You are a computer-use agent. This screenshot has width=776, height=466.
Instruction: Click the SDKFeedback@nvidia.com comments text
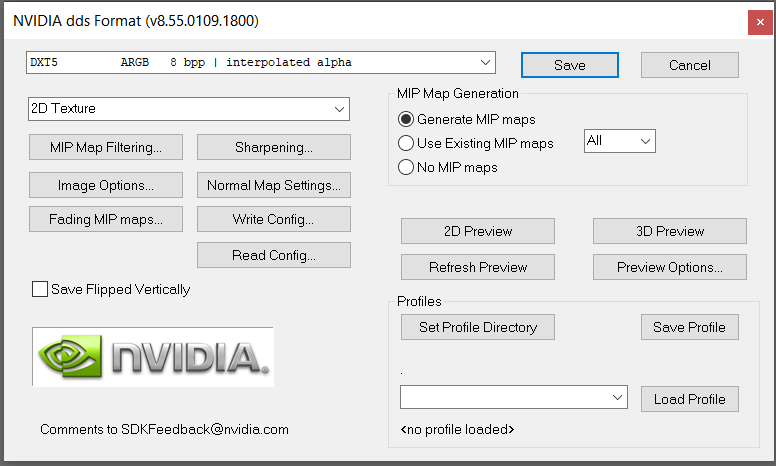(164, 429)
